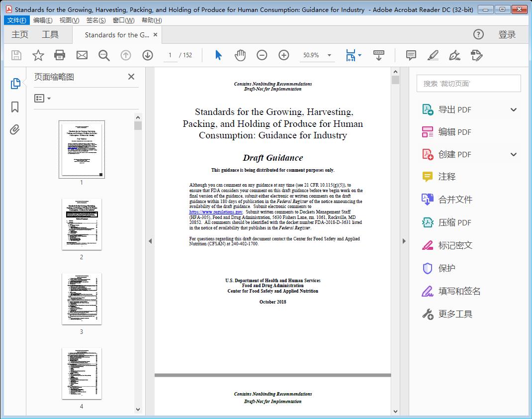Screen dimensions: 532x419
Task: Show the bookmarks panel
Action: (15, 107)
